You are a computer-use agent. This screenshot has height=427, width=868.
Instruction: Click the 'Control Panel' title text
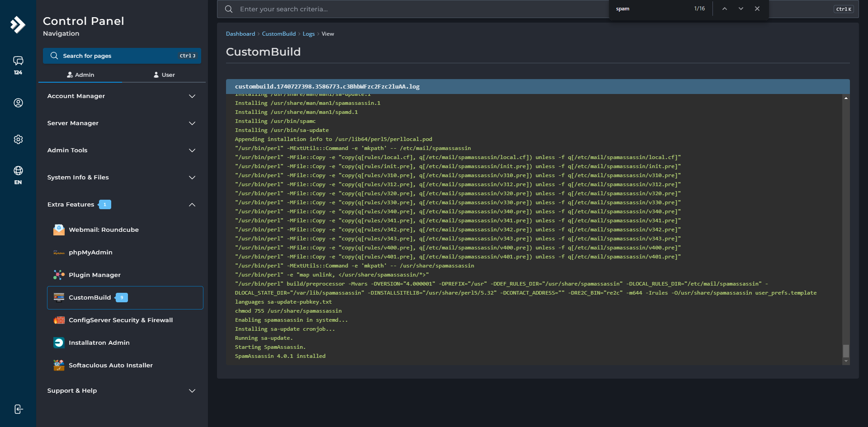[x=84, y=21]
